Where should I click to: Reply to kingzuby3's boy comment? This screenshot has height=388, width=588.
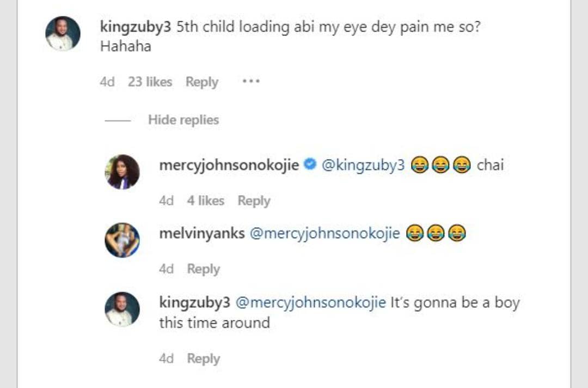(204, 359)
